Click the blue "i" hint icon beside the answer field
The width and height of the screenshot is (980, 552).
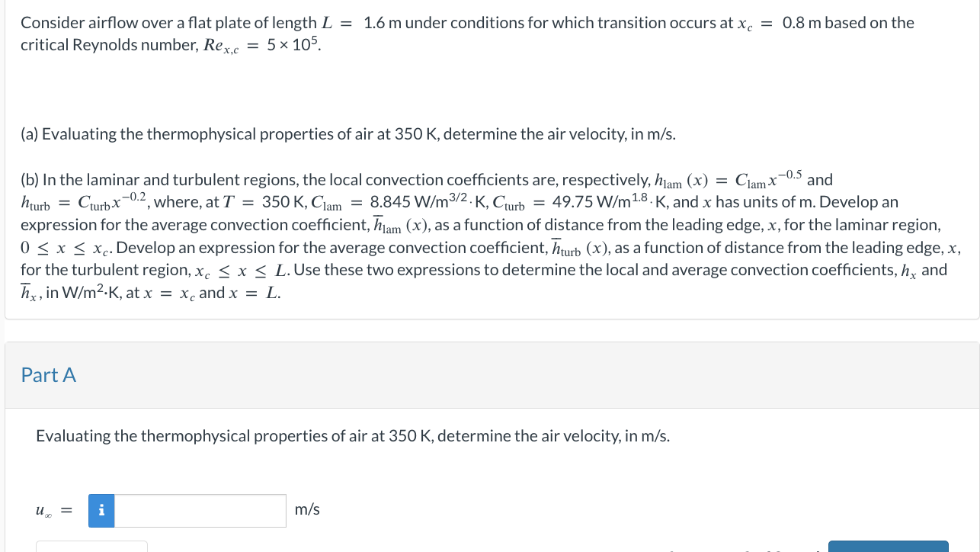coord(101,510)
